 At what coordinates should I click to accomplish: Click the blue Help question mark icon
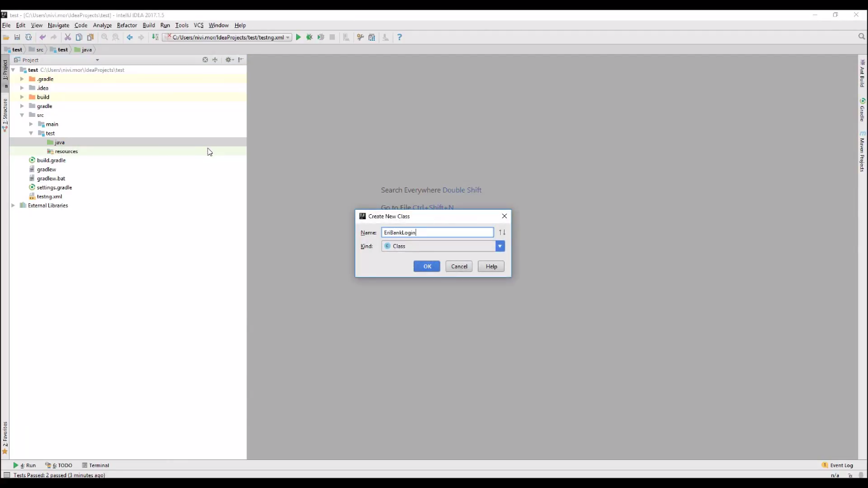coord(399,37)
